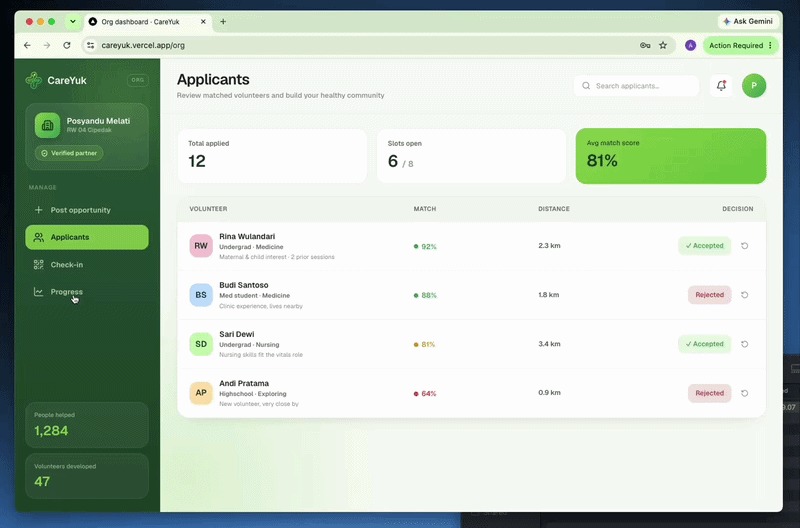Undo the decision for Rina Wulandari
This screenshot has width=800, height=528.
744,246
